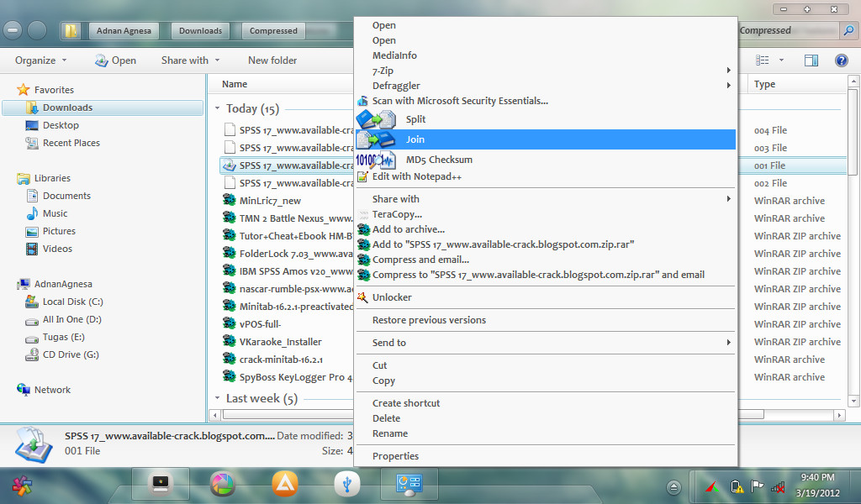The height and width of the screenshot is (504, 861).
Task: Click the Downloads breadcrumb segment
Action: pyautogui.click(x=200, y=31)
